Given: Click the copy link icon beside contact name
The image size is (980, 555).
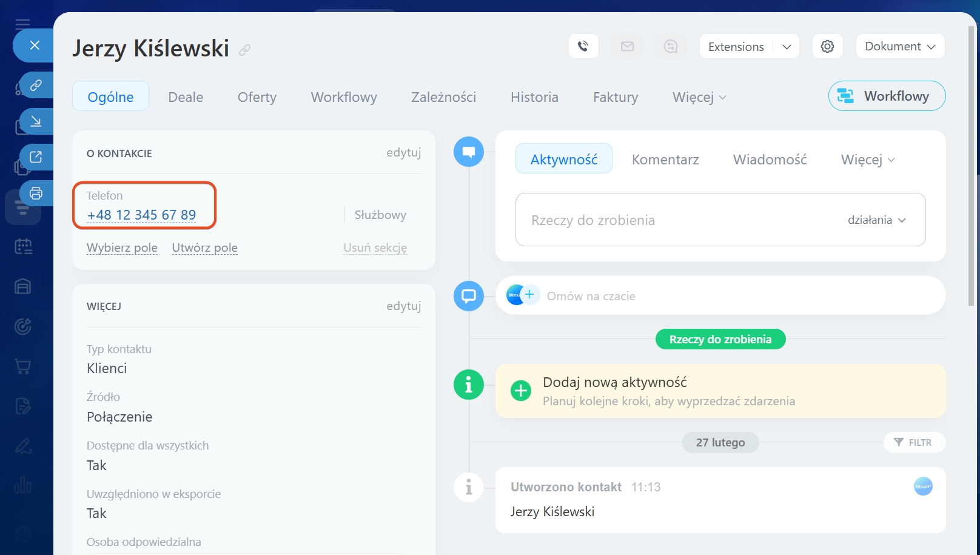Looking at the screenshot, I should tap(244, 50).
